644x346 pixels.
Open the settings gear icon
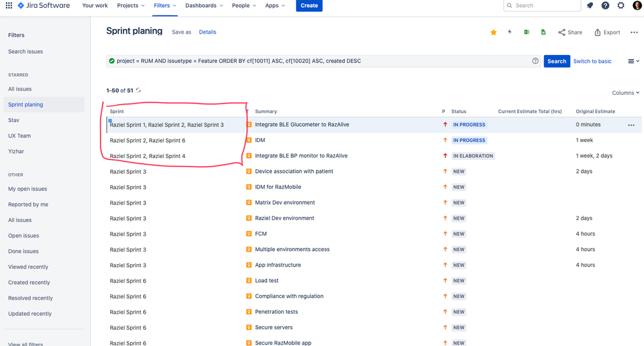pyautogui.click(x=621, y=5)
